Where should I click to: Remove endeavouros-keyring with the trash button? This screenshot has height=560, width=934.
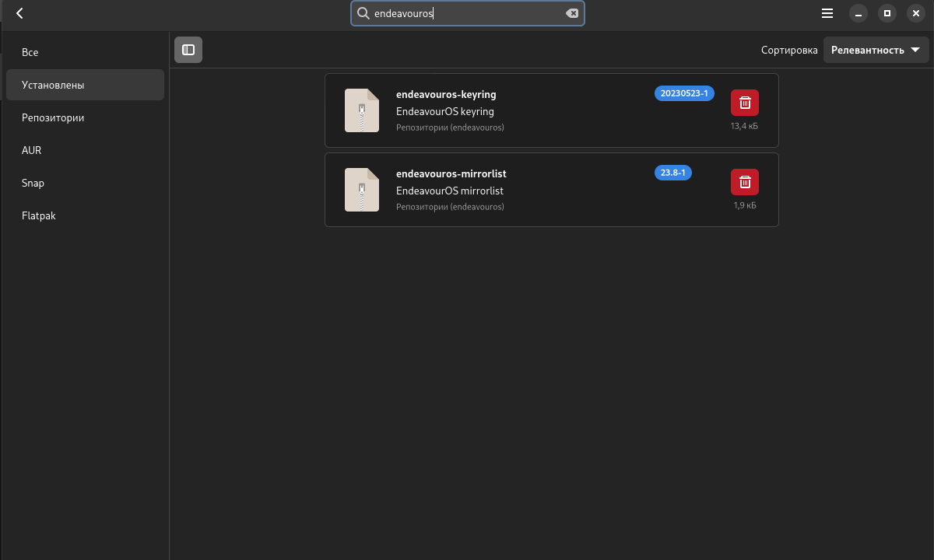745,103
